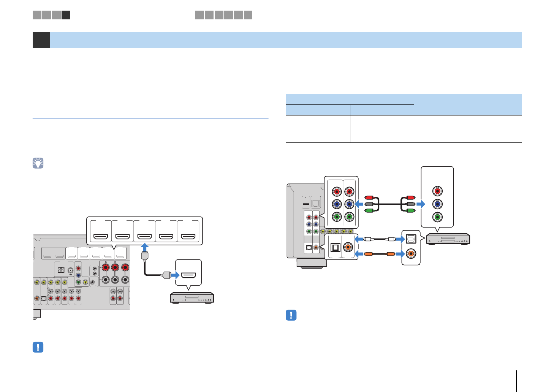Select the HDMI jack on the video device callout

point(188,275)
